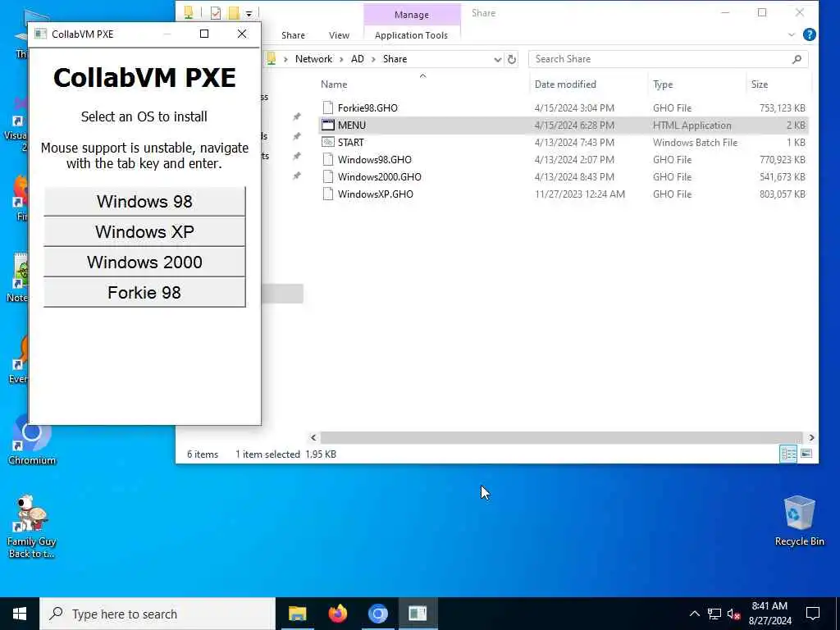Open the network status tray icon
Viewport: 840px width, 630px height.
[714, 614]
